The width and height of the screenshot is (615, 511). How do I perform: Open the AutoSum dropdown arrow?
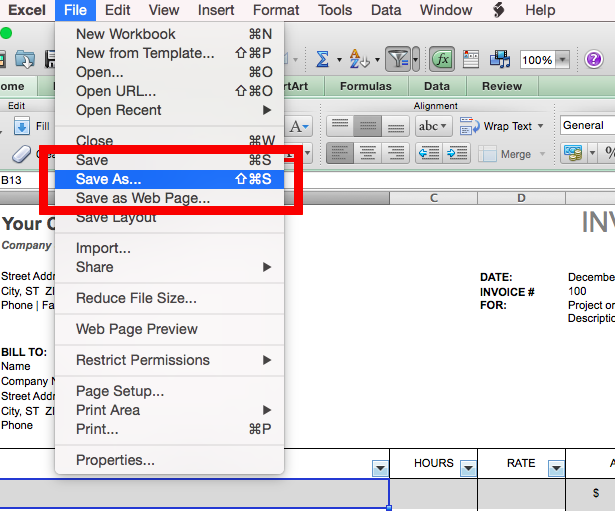click(339, 60)
